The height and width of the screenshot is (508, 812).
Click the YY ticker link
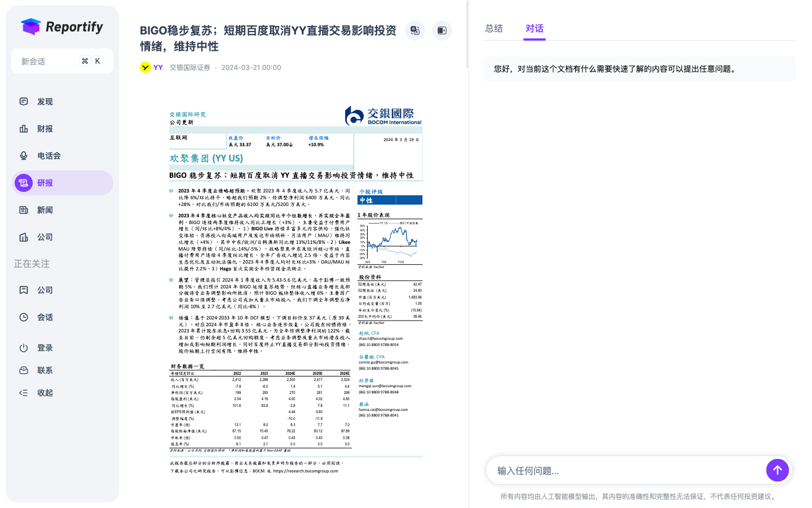(158, 67)
